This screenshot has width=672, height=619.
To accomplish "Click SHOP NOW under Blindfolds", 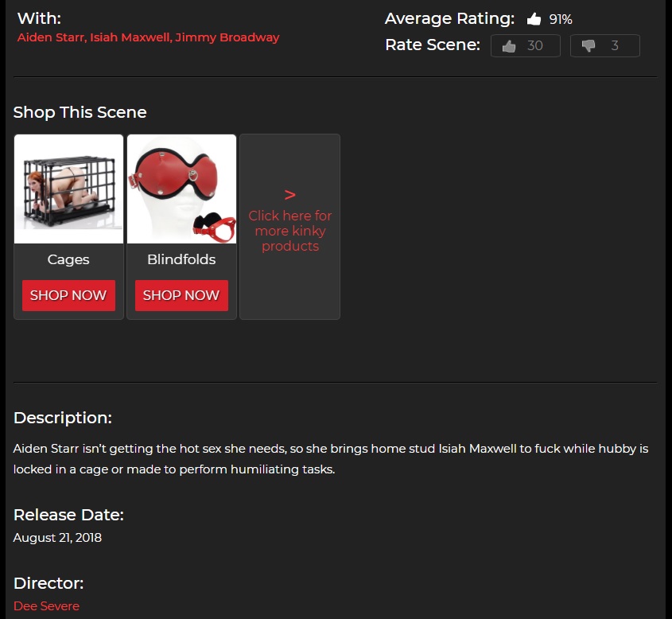I will (x=181, y=295).
